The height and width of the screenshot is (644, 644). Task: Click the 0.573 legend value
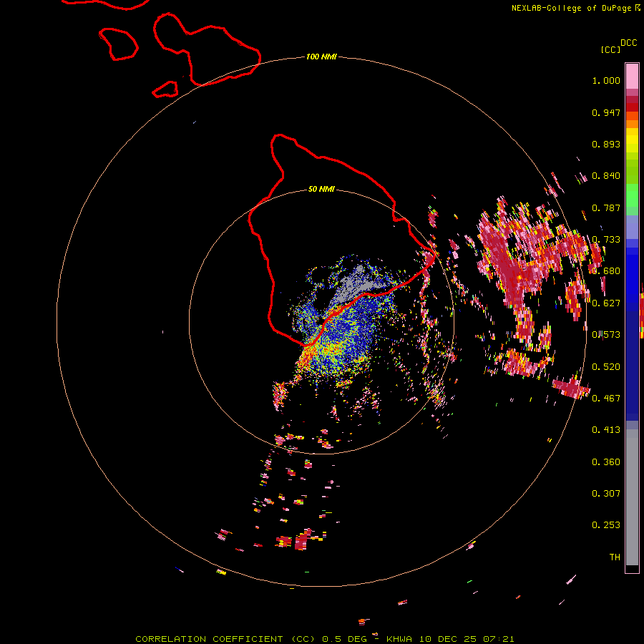[606, 335]
